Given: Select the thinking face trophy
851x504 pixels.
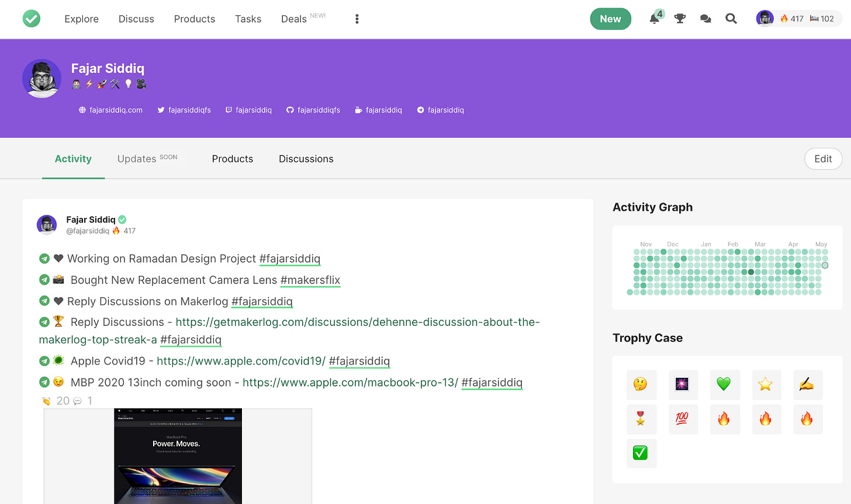Looking at the screenshot, I should [x=641, y=384].
